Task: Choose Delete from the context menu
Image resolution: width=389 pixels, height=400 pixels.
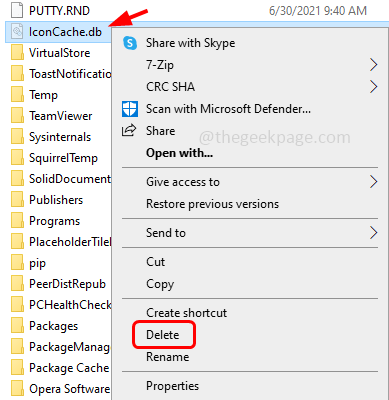Action: (163, 335)
